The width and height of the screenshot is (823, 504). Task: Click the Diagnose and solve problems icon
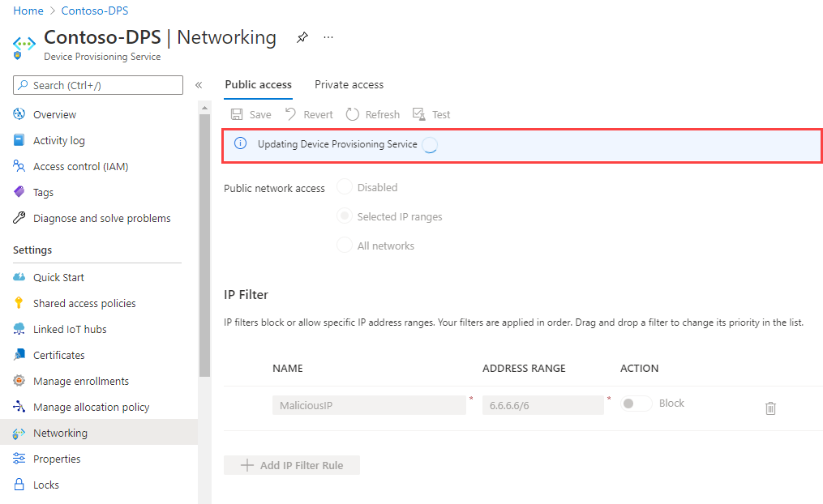pos(19,218)
